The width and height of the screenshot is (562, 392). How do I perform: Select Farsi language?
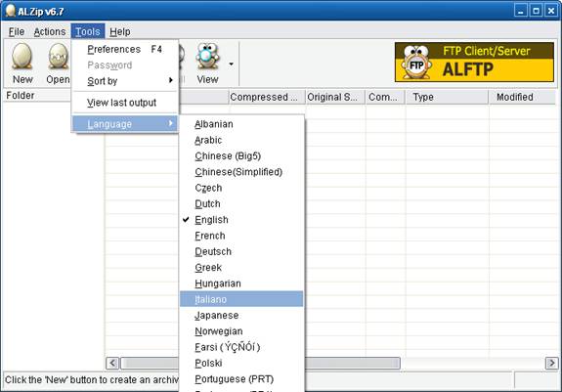coord(241,347)
